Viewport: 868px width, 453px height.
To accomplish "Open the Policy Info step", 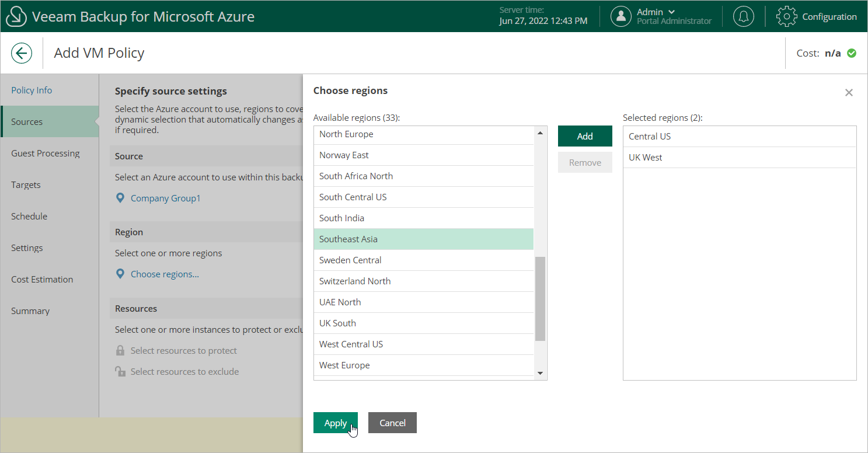I will pyautogui.click(x=32, y=90).
